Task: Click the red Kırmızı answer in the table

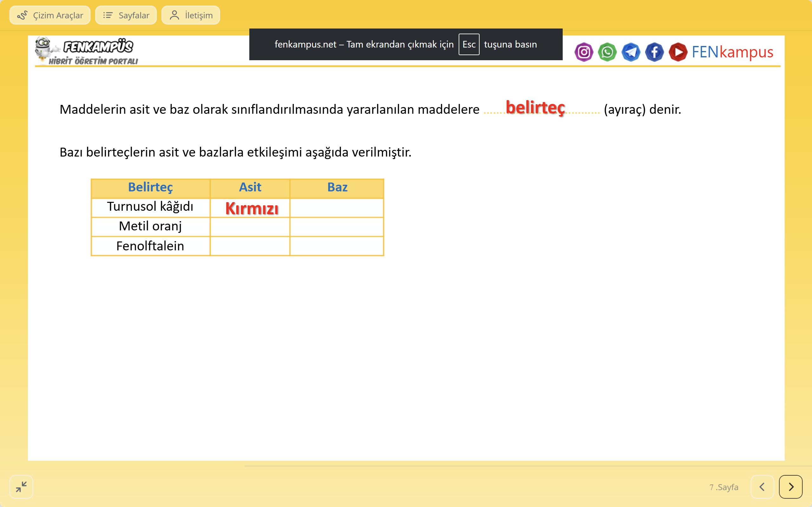Action: 252,209
